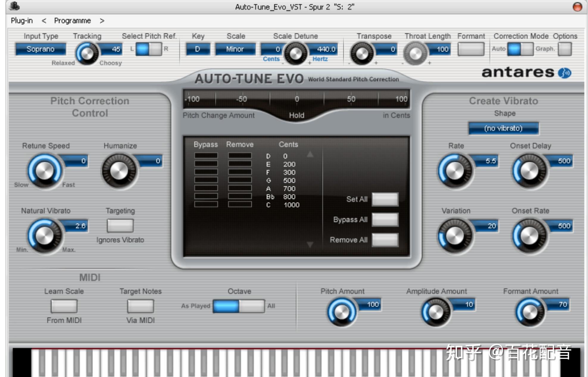Click the Throat Length value field showing 100

pos(439,49)
